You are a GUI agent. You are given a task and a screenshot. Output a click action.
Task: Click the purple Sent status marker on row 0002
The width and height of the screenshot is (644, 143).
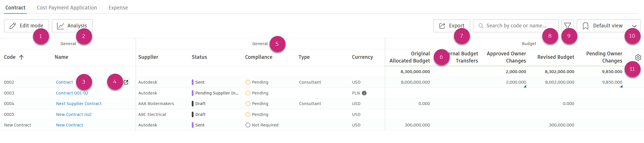[x=193, y=82]
